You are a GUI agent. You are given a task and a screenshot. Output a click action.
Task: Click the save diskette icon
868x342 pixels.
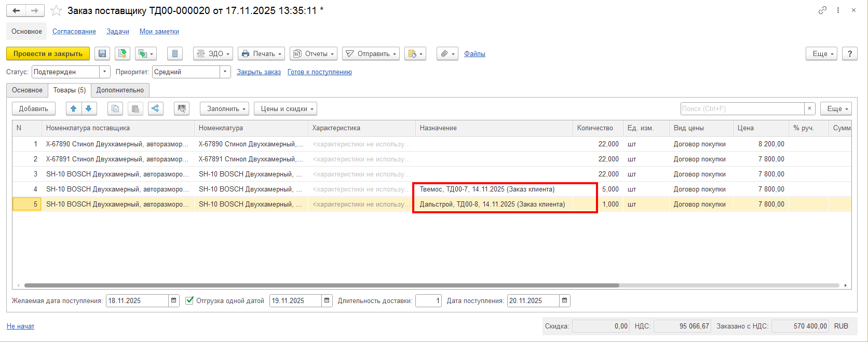tap(102, 53)
